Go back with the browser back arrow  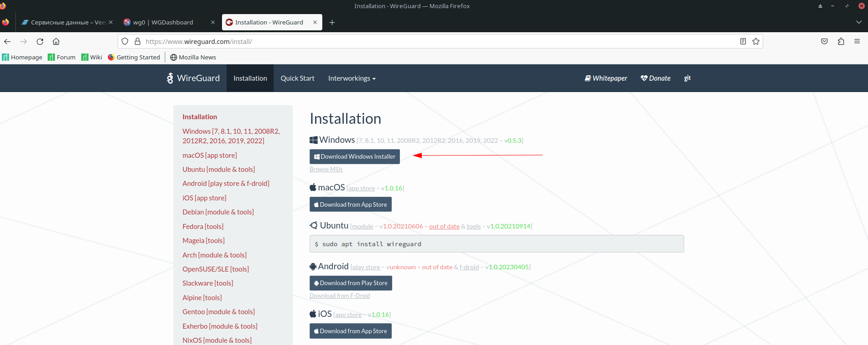point(7,41)
